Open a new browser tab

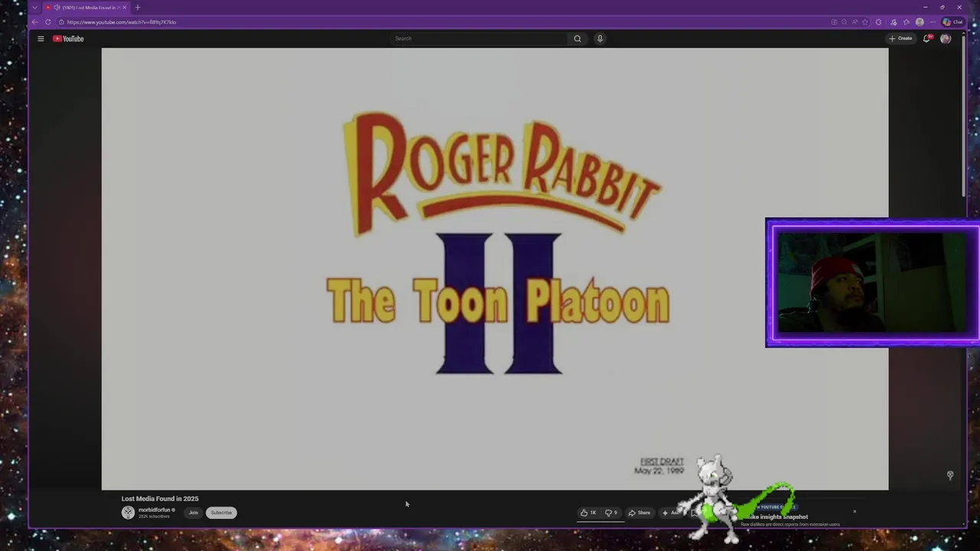click(138, 8)
